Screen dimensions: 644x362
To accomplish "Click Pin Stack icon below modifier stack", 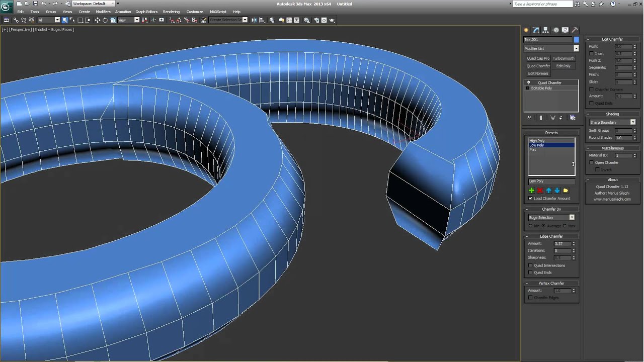I will [x=530, y=118].
